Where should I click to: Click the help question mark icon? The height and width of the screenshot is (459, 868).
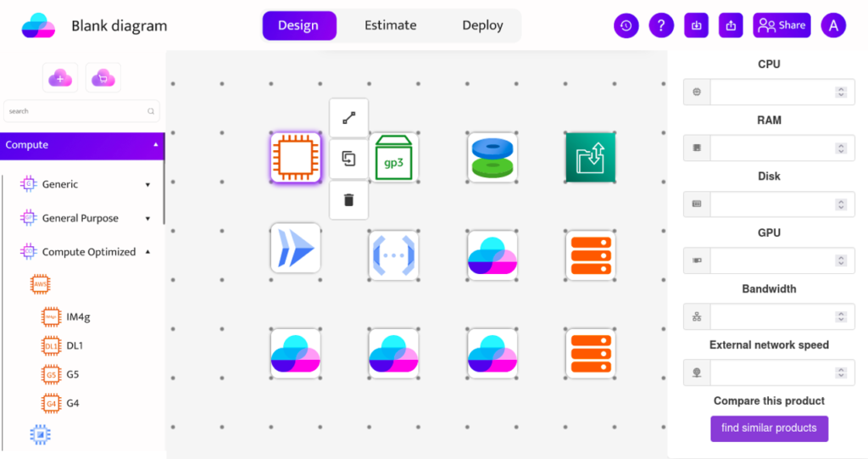[x=661, y=25]
